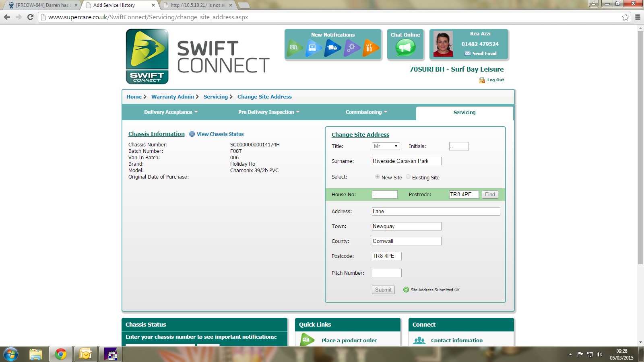Click the blue info icon beside View Chassis Status
This screenshot has width=644, height=362.
click(x=192, y=134)
